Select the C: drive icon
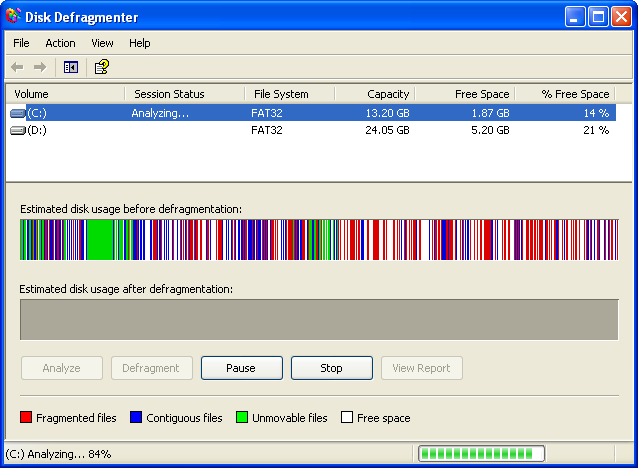 click(17, 113)
